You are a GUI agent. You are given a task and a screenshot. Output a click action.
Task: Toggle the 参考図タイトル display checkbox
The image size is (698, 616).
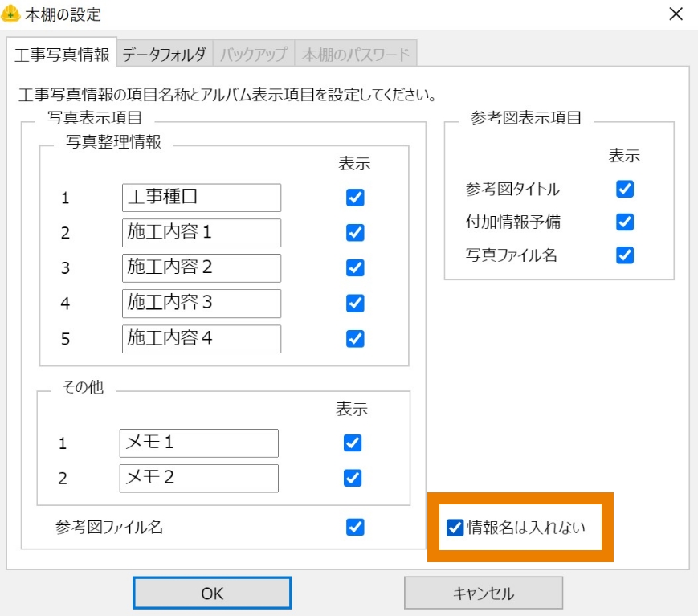pyautogui.click(x=624, y=189)
